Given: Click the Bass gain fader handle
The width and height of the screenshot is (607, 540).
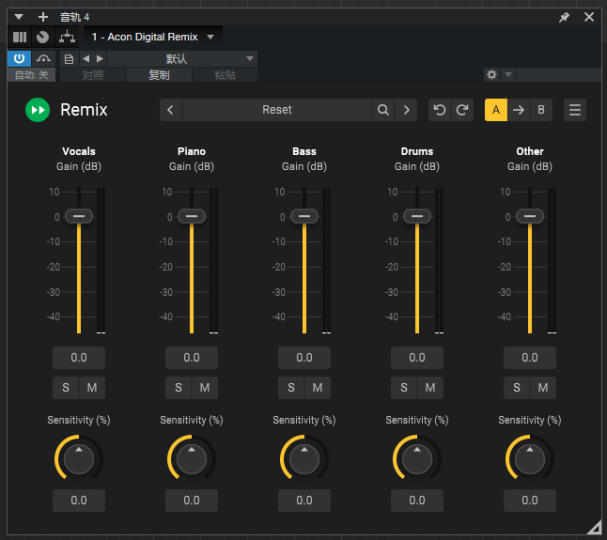Looking at the screenshot, I should (x=305, y=216).
